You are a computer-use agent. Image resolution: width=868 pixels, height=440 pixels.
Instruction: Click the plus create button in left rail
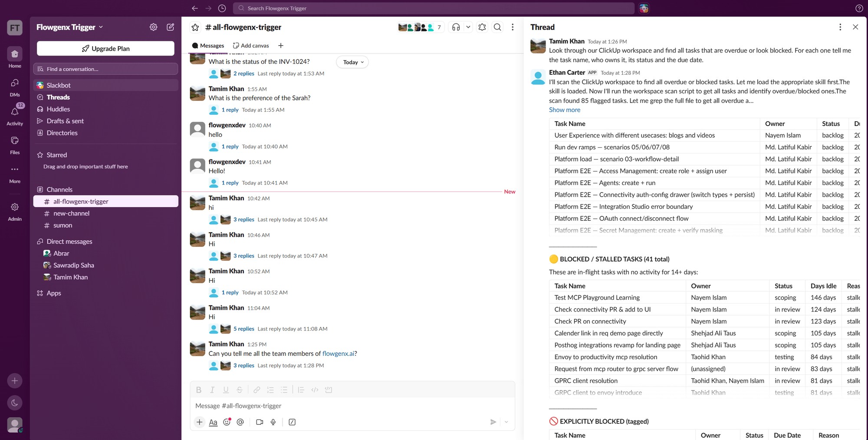pyautogui.click(x=15, y=381)
